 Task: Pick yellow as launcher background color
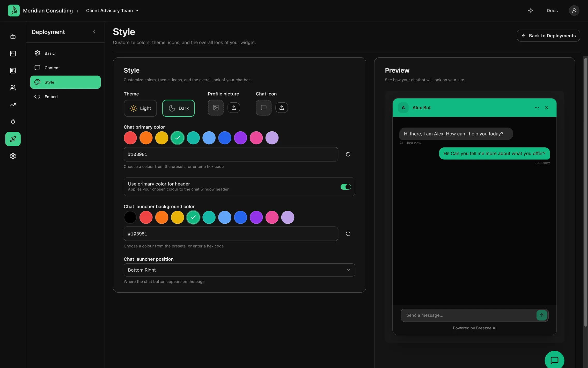click(x=178, y=217)
